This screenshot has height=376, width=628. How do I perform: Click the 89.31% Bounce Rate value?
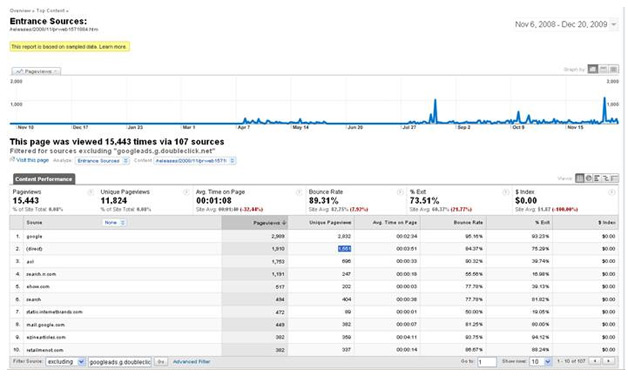click(324, 201)
